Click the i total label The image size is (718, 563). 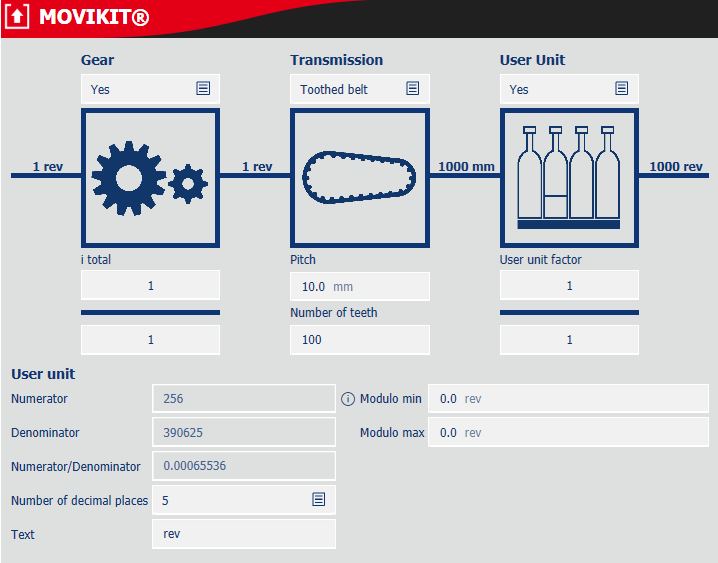tap(96, 260)
